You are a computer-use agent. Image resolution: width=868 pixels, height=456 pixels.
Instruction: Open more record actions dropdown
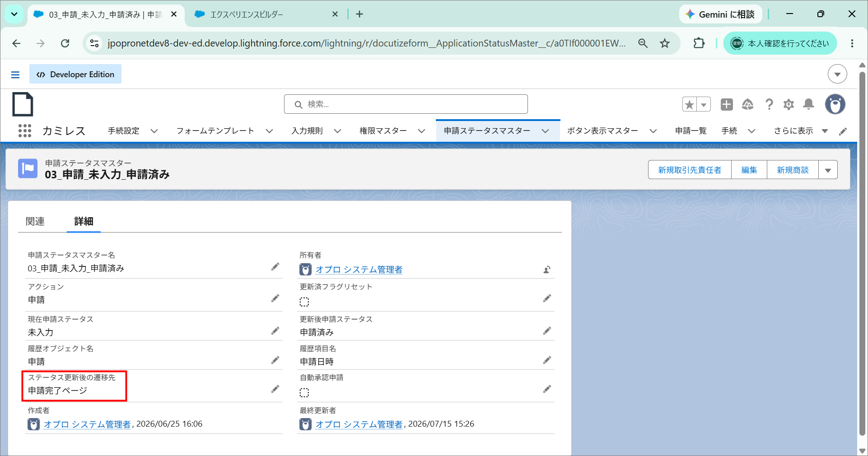pyautogui.click(x=828, y=170)
